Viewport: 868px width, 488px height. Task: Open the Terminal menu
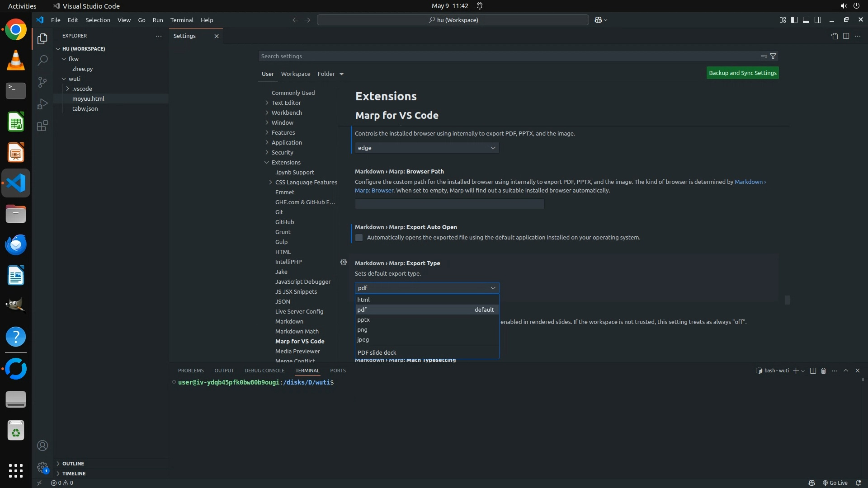pos(182,20)
